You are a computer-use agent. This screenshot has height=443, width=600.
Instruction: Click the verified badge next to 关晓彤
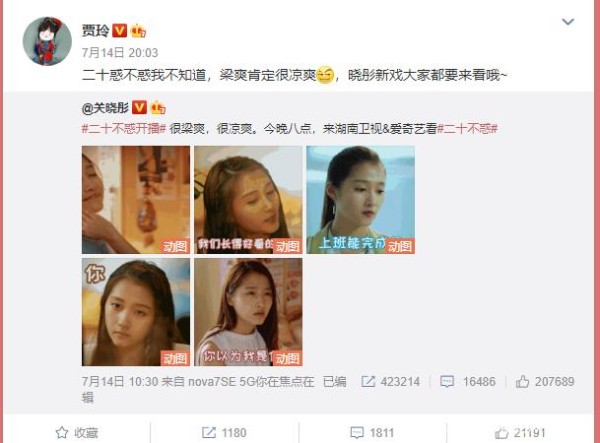tap(139, 107)
